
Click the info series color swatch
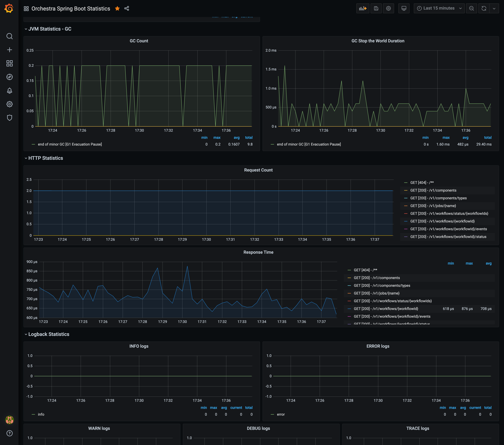tap(33, 414)
